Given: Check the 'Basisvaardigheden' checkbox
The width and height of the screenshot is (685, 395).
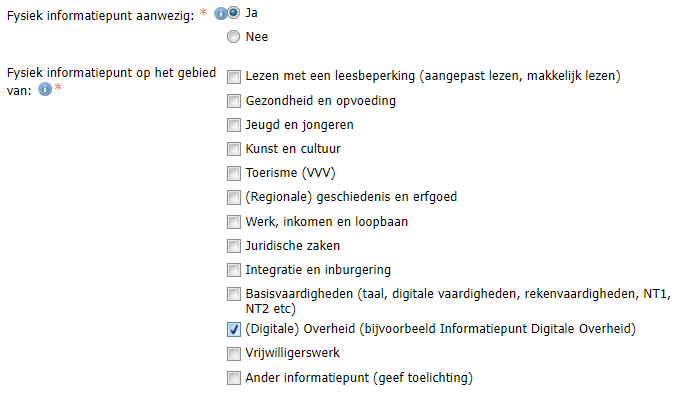Looking at the screenshot, I should [x=234, y=294].
